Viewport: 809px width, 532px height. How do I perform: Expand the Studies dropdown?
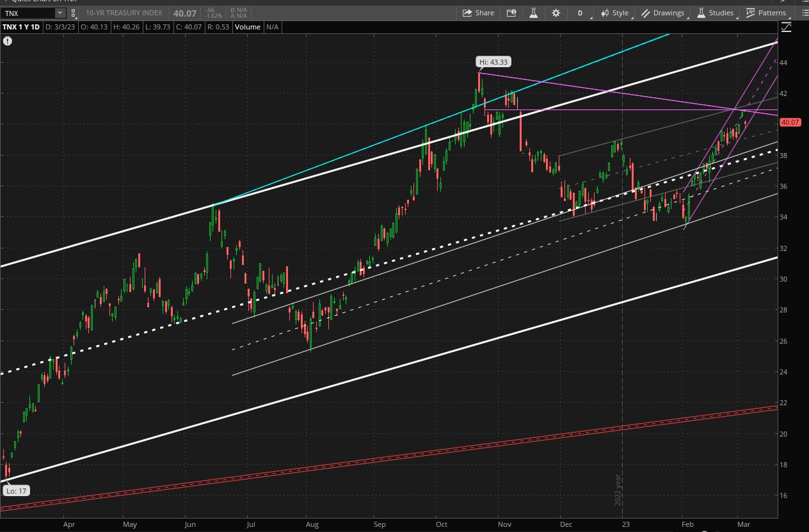[715, 13]
